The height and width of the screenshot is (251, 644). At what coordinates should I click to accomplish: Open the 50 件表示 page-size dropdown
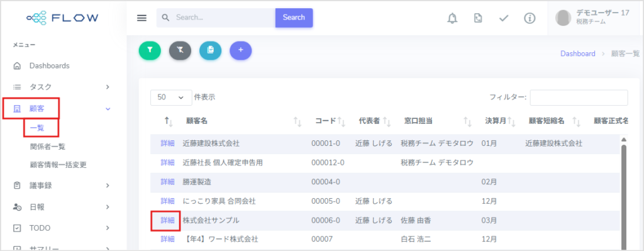click(171, 98)
